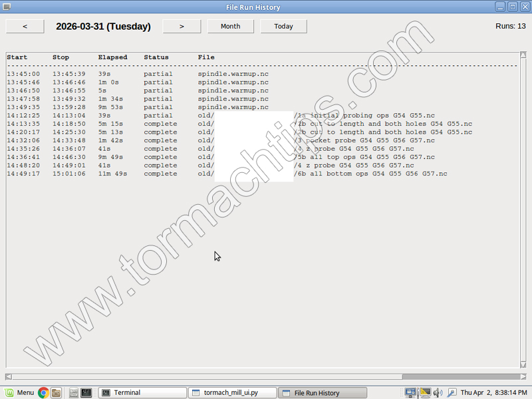Image resolution: width=532 pixels, height=399 pixels.
Task: Switch to tormach_mill_ui.py taskbar window
Action: (x=231, y=392)
